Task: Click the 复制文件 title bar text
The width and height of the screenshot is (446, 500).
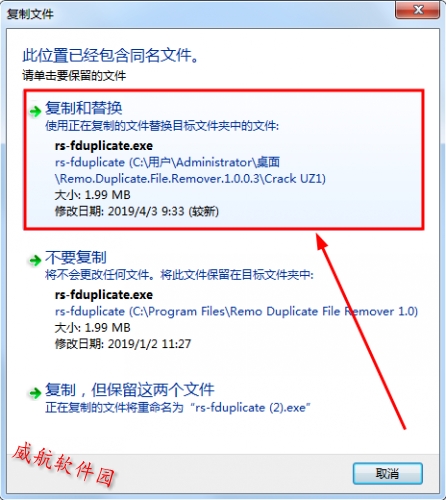Action: (x=30, y=14)
